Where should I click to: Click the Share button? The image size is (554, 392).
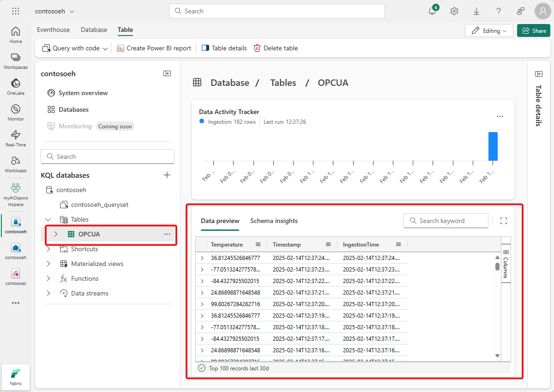534,30
